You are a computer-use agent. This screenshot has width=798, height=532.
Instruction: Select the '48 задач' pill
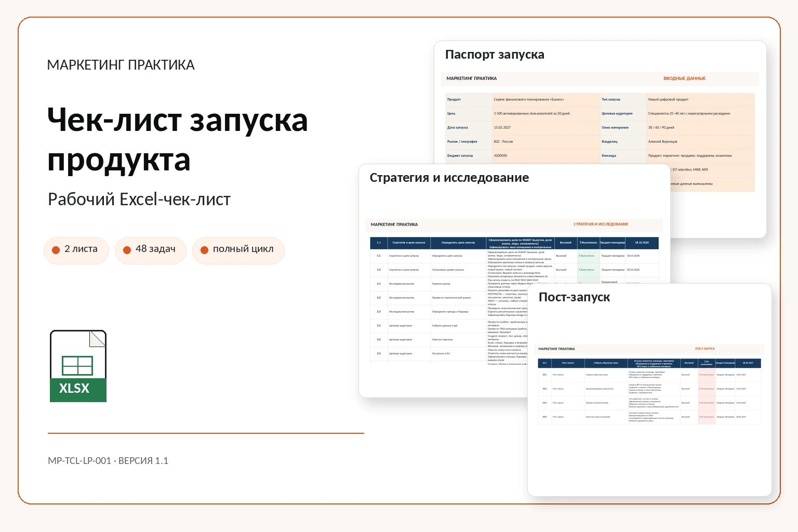[151, 250]
